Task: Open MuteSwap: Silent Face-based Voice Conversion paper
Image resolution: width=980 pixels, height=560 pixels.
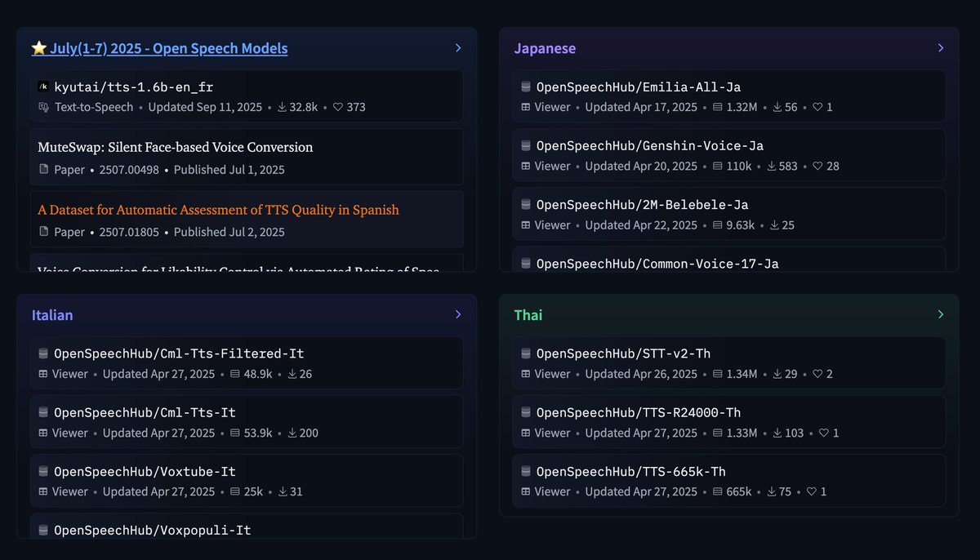Action: point(176,147)
